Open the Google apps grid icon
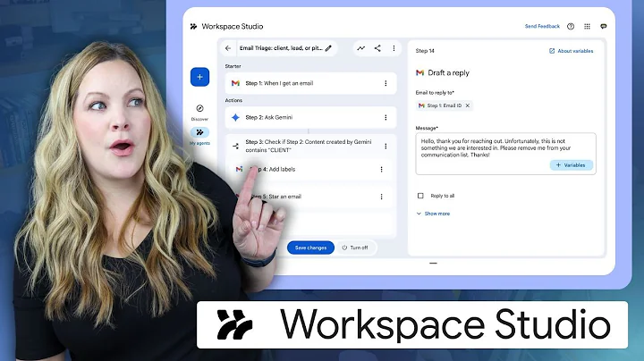 [x=587, y=26]
